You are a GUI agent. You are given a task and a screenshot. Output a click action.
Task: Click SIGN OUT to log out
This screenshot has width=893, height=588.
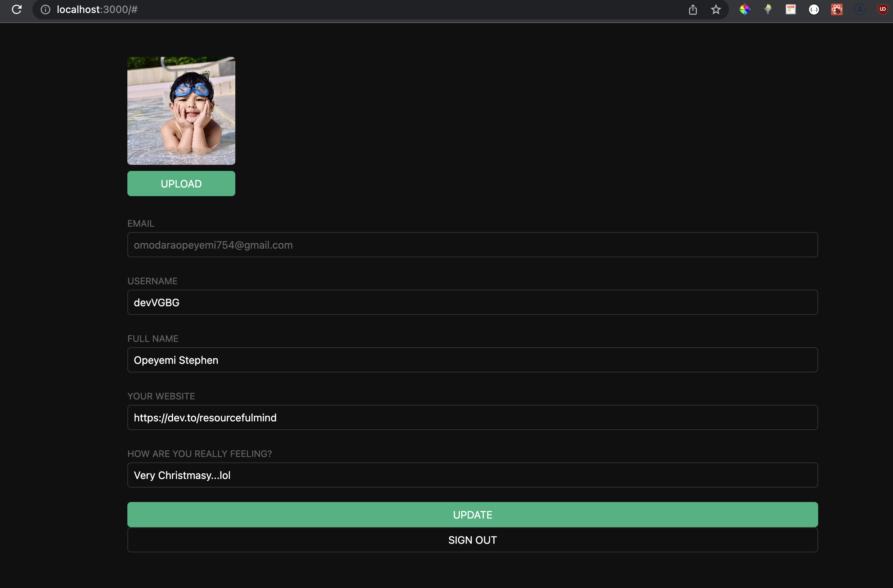click(472, 539)
